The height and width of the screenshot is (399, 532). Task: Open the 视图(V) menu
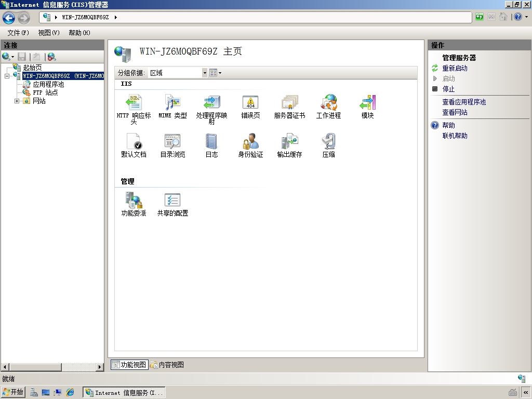coord(49,33)
